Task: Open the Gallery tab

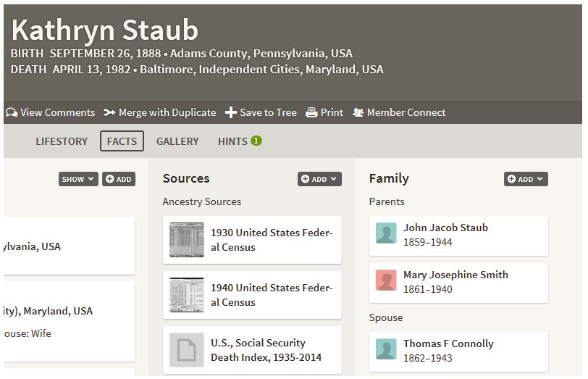Action: 177,141
